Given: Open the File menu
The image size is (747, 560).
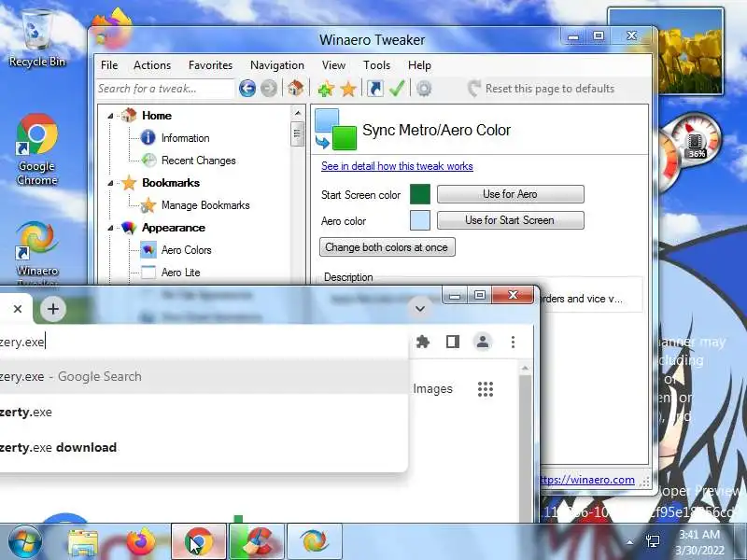Looking at the screenshot, I should point(109,65).
